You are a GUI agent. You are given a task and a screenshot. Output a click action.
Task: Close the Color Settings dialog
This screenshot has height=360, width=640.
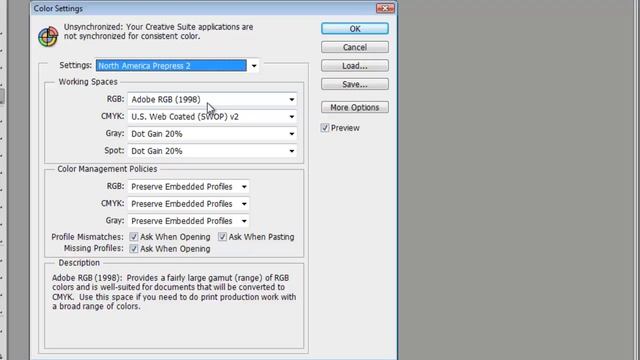(385, 8)
